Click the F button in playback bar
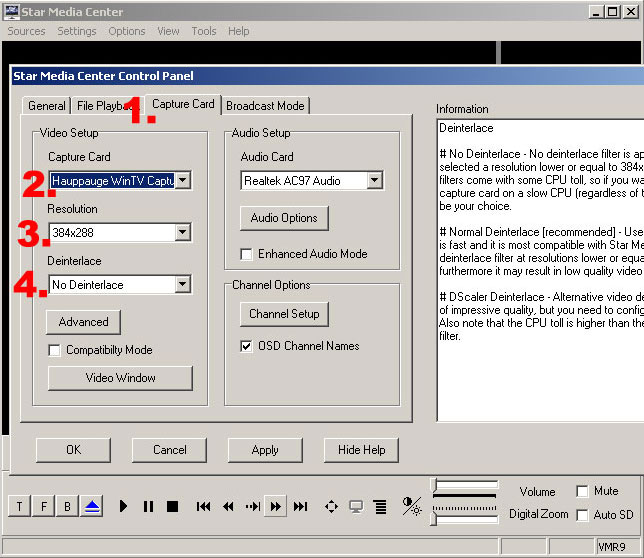The width and height of the screenshot is (644, 558). point(44,506)
